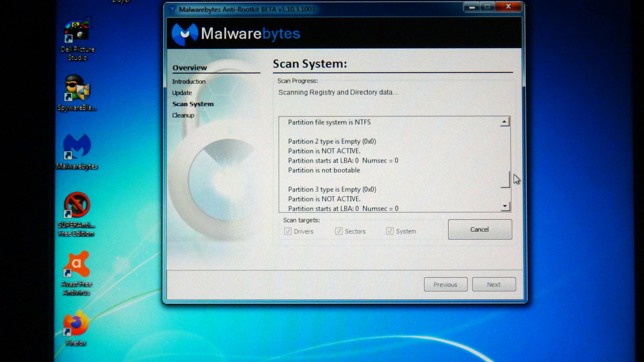
Task: Minimize the Anti-Rootkit window
Action: coord(471,7)
